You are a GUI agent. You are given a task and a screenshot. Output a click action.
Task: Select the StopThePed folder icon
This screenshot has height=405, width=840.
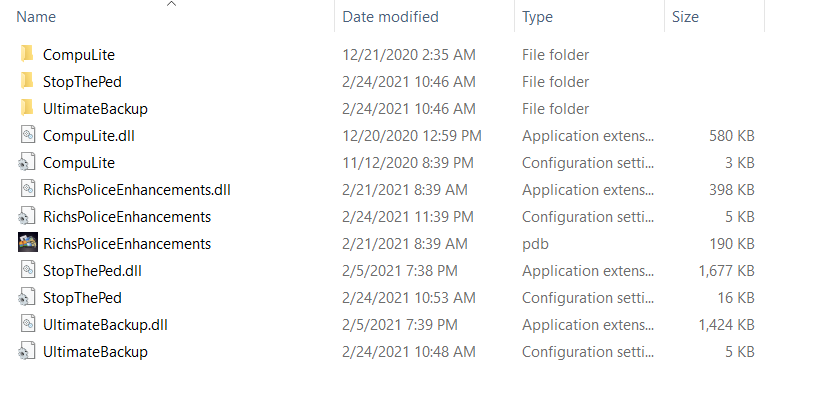tap(27, 81)
